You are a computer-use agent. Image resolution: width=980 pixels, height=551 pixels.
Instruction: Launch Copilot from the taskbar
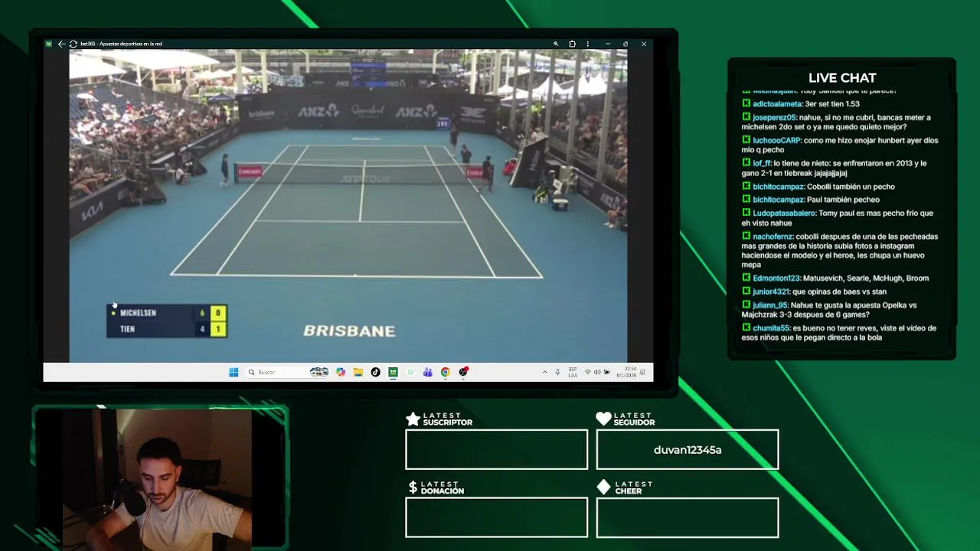pyautogui.click(x=341, y=372)
